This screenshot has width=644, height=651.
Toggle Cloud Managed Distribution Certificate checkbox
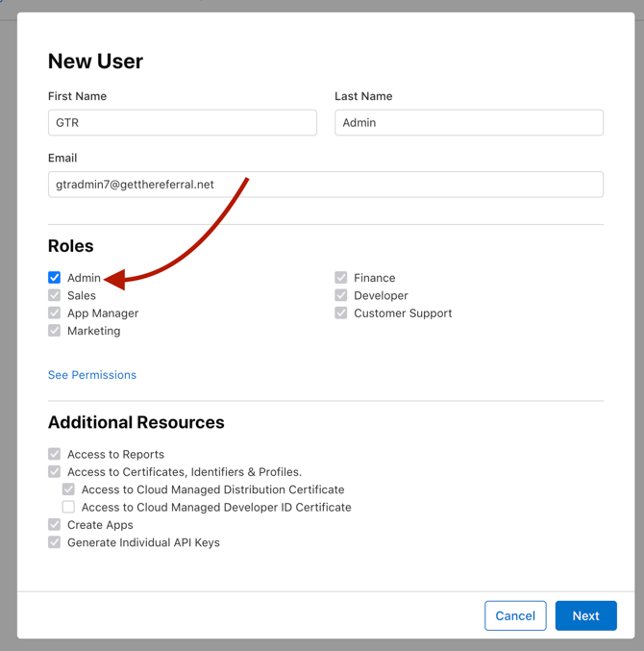(68, 489)
